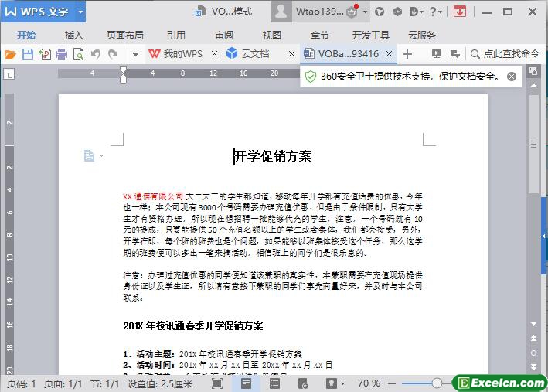
Task: Click the 设置值: 2.5厘米 status entry
Action: [160, 384]
